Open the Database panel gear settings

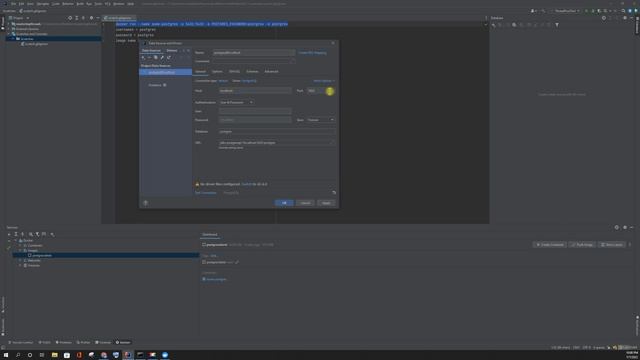624,18
